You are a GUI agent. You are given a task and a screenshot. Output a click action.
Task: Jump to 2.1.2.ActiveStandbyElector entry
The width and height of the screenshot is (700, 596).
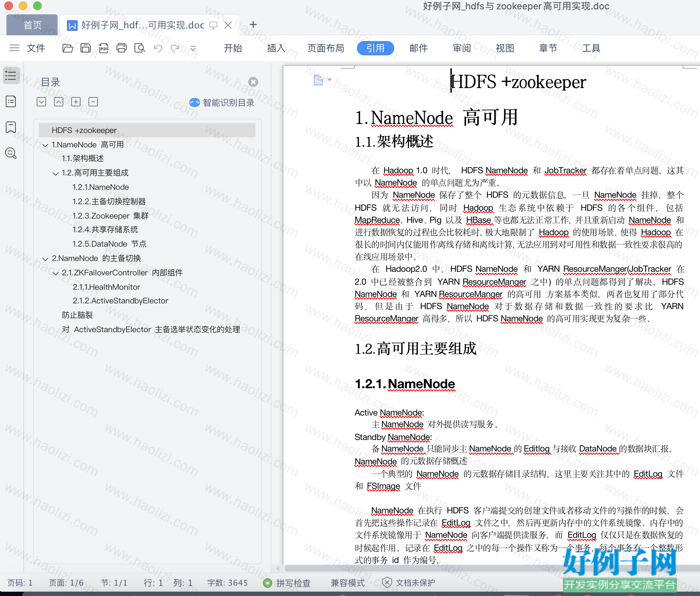pos(121,301)
